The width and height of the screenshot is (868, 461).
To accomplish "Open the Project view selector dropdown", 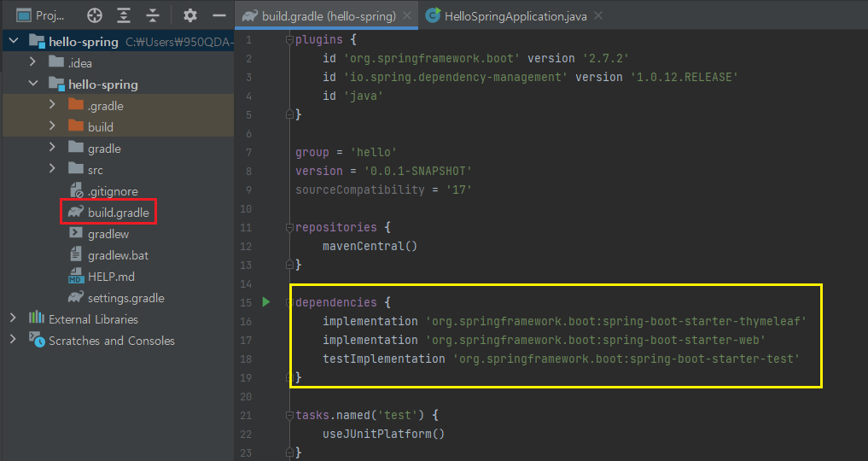I will tap(40, 15).
